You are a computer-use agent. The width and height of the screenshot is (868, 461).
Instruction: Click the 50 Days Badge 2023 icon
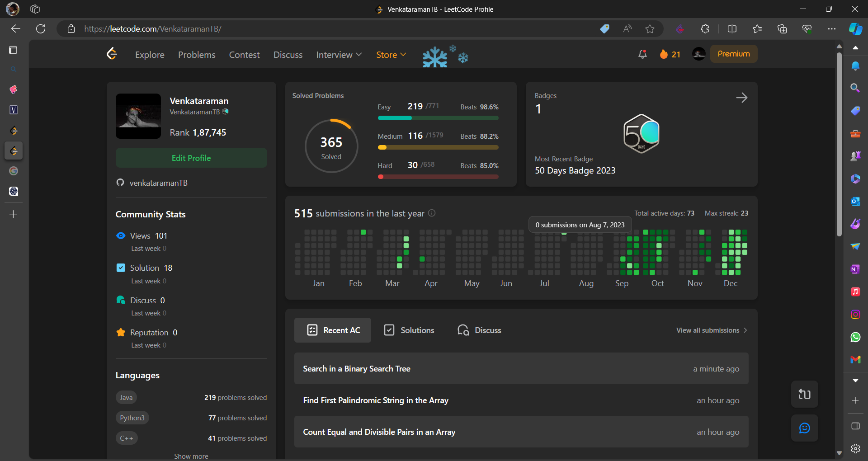[642, 134]
